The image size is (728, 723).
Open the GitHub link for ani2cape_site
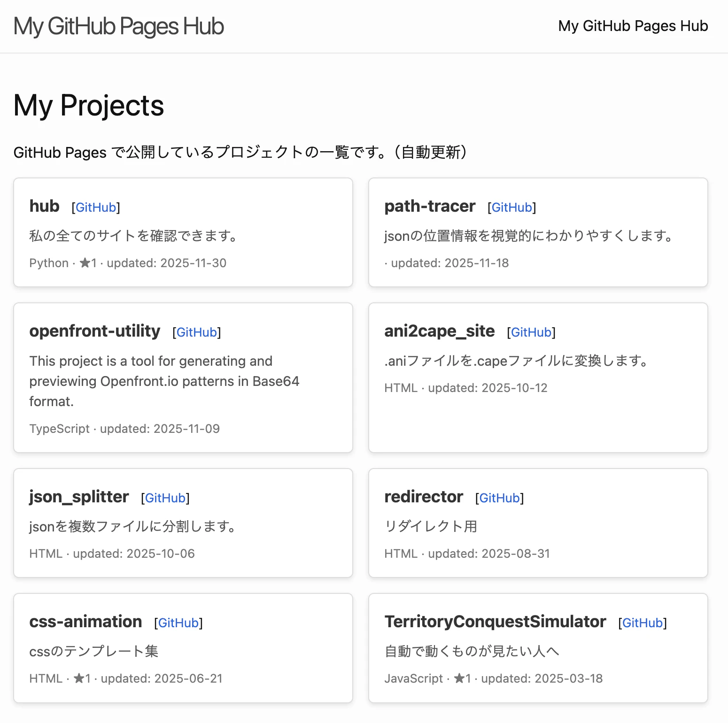pos(531,332)
